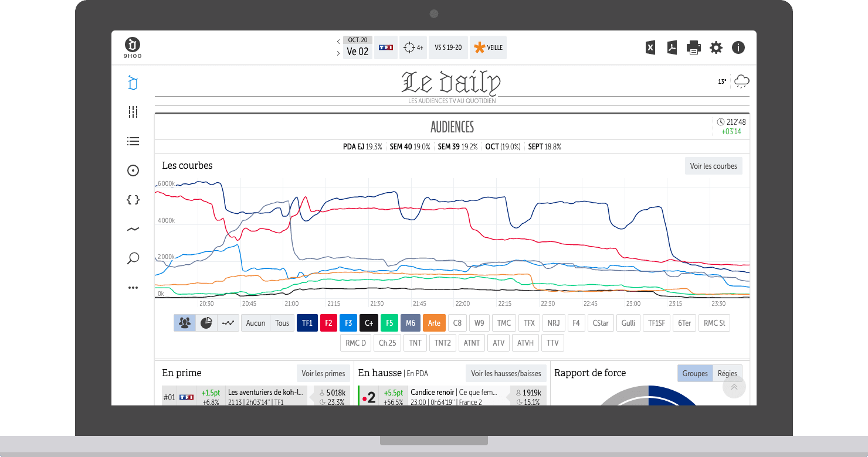Image resolution: width=868 pixels, height=457 pixels.
Task: Go to previous date arrow
Action: [x=338, y=42]
